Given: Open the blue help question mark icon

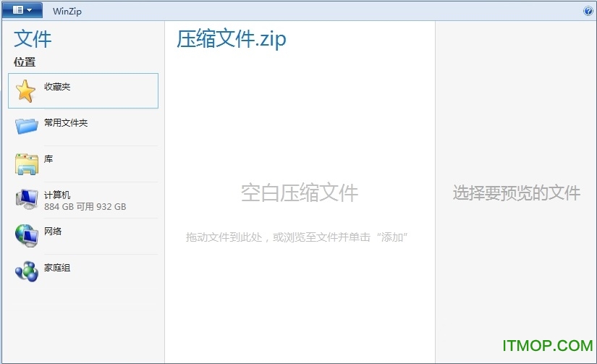Looking at the screenshot, I should coord(588,11).
